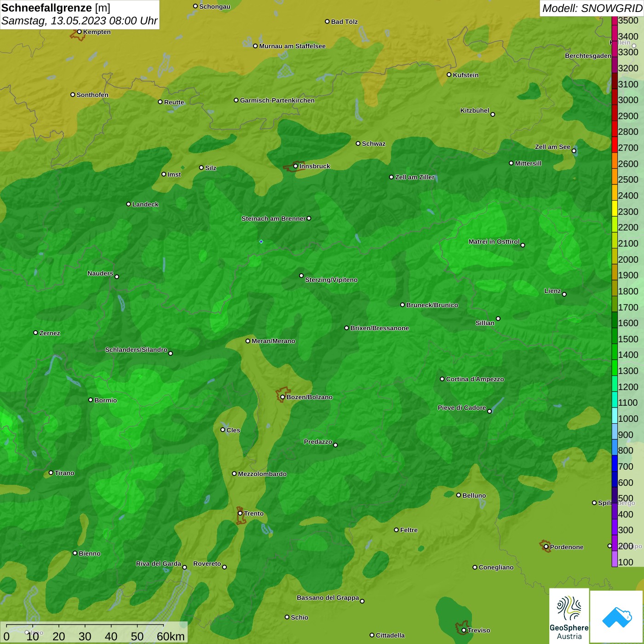
Task: Click the 'Berchtesgaden' label
Action: [x=588, y=56]
